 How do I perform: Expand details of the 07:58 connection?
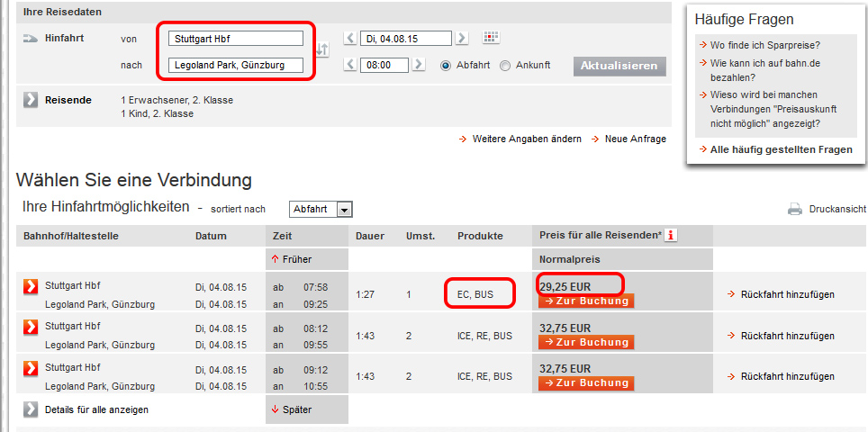coord(31,287)
